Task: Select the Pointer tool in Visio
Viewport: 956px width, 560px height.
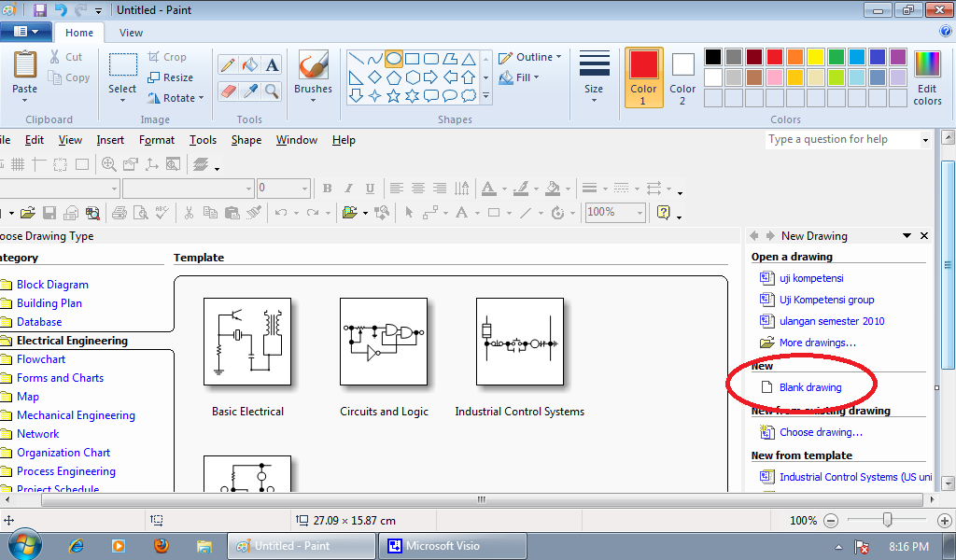Action: tap(408, 212)
